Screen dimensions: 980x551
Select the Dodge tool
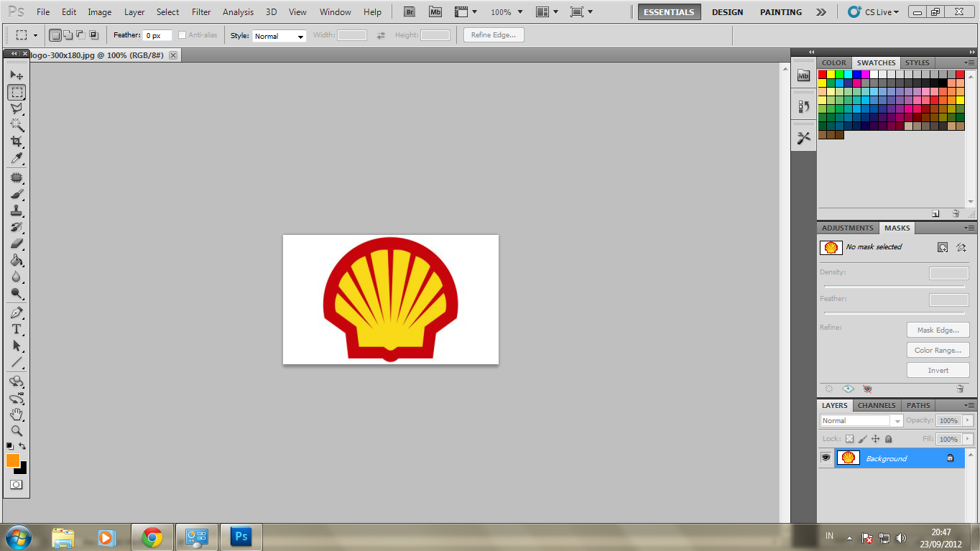[x=17, y=293]
